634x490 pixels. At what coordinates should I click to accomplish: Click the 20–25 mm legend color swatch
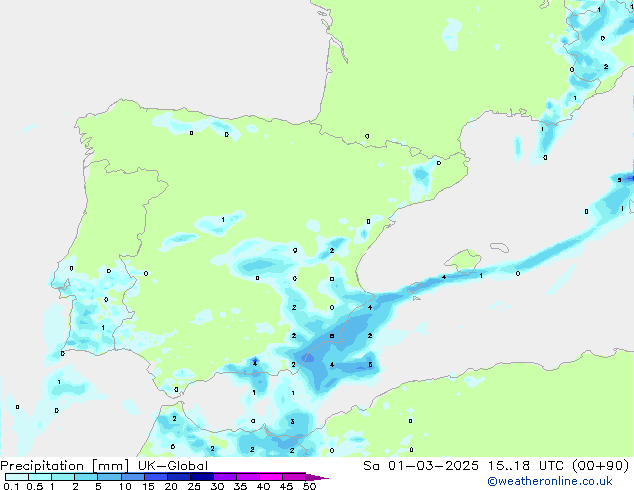click(x=178, y=477)
